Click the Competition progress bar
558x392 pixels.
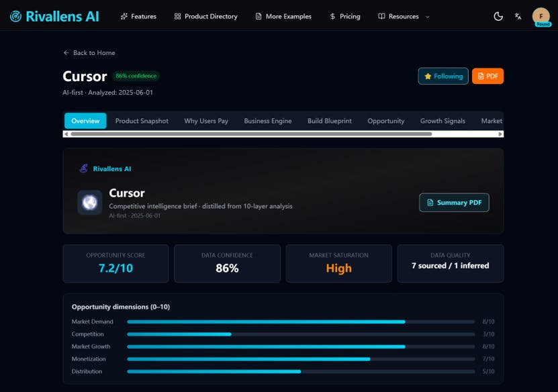301,334
